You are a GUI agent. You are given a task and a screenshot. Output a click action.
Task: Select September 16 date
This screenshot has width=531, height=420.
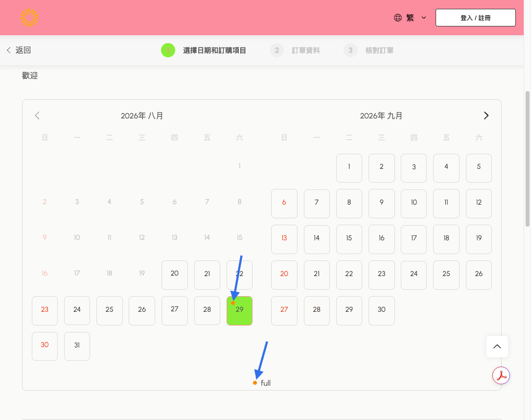[382, 239]
